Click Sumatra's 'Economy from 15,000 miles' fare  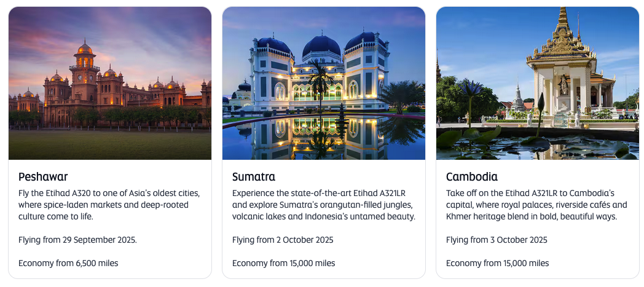(284, 263)
